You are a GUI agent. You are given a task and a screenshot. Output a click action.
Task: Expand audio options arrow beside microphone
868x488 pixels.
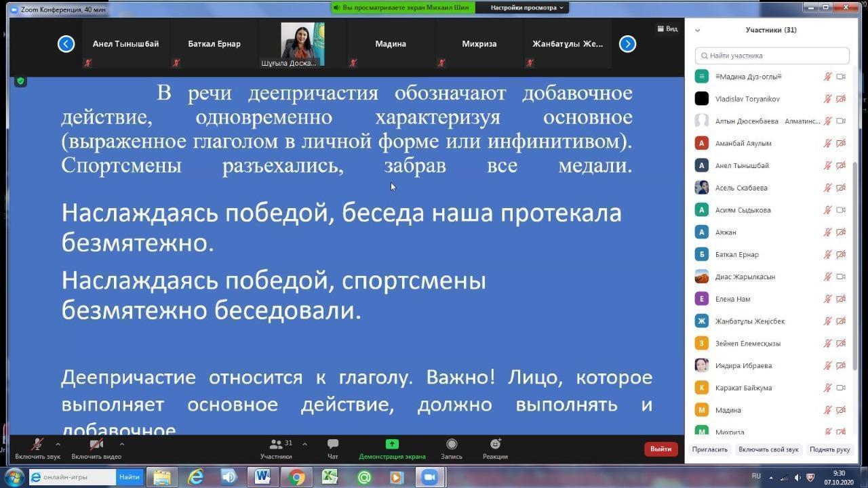58,445
